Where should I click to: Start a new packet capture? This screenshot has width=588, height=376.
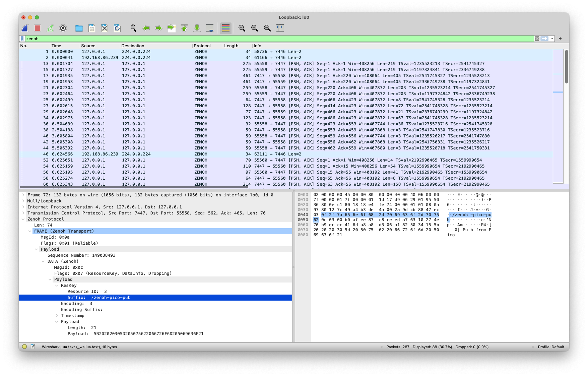(24, 28)
